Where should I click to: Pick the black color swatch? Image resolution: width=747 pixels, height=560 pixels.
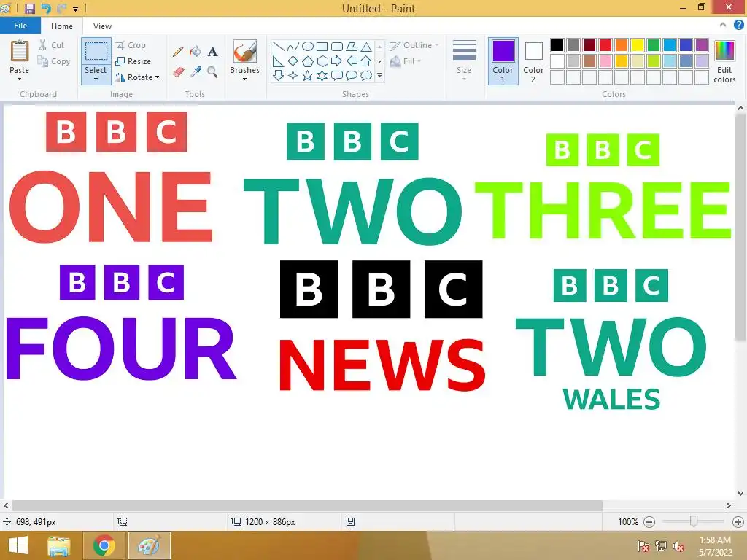pyautogui.click(x=557, y=45)
